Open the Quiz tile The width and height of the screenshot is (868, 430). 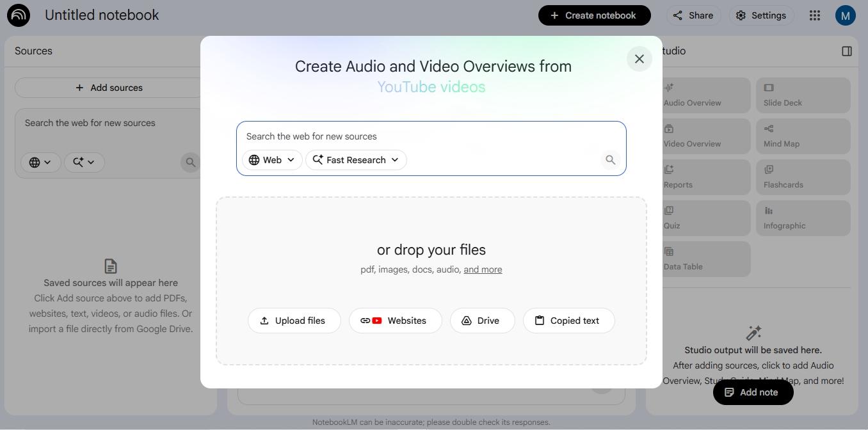703,218
